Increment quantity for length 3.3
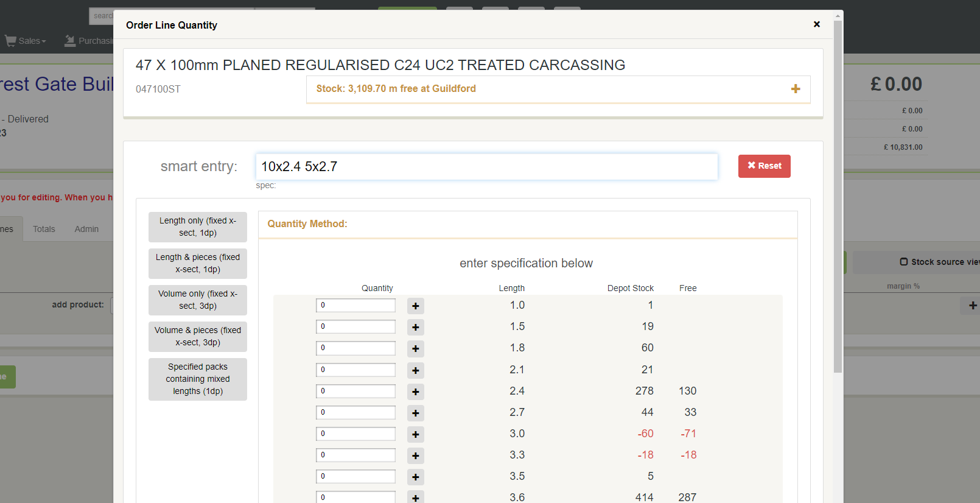 pos(416,456)
